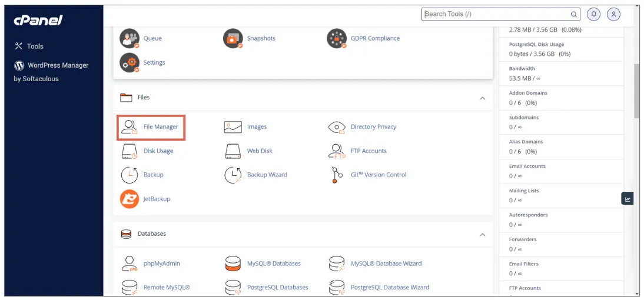
Task: Open the user account avatar icon
Action: 613,14
